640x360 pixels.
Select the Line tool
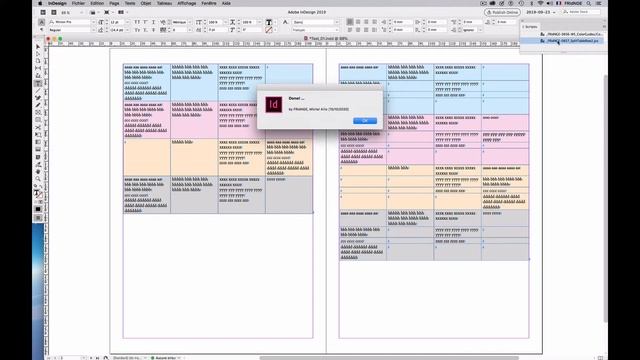pos(38,91)
